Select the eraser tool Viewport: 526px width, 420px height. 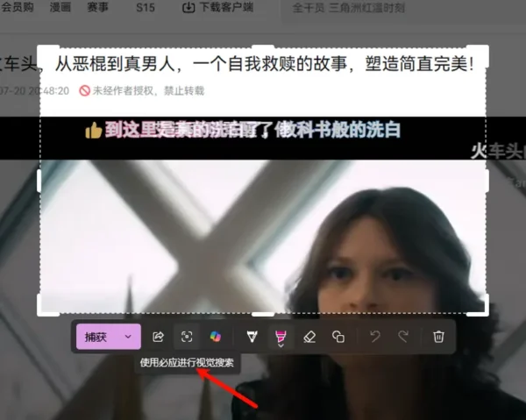[x=309, y=337]
